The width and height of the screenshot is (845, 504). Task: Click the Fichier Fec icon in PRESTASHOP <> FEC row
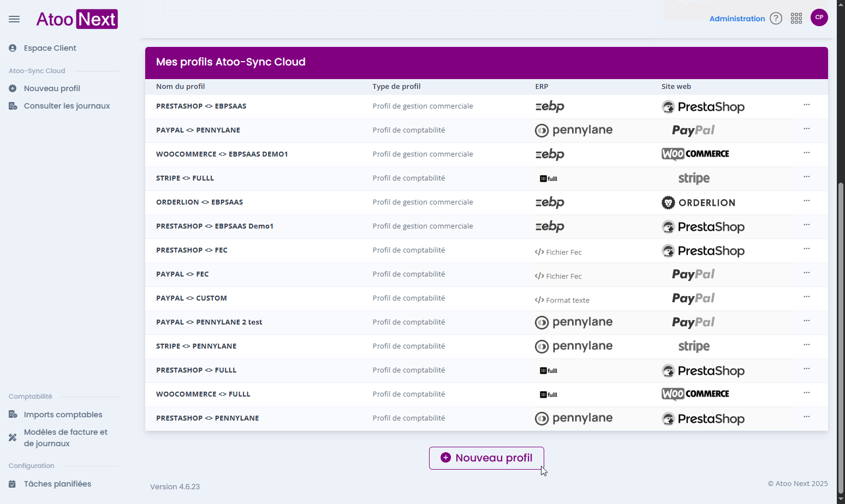pos(539,252)
